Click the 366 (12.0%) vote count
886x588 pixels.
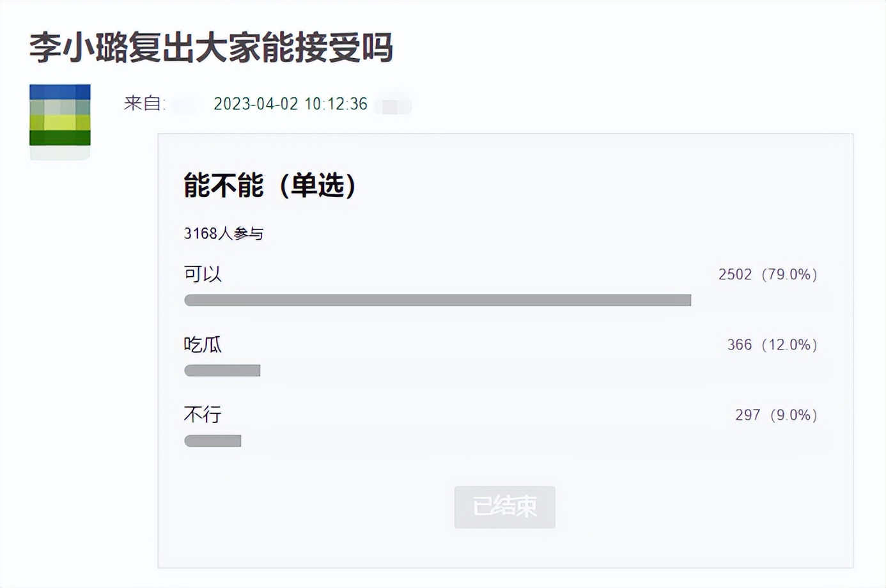click(x=772, y=344)
